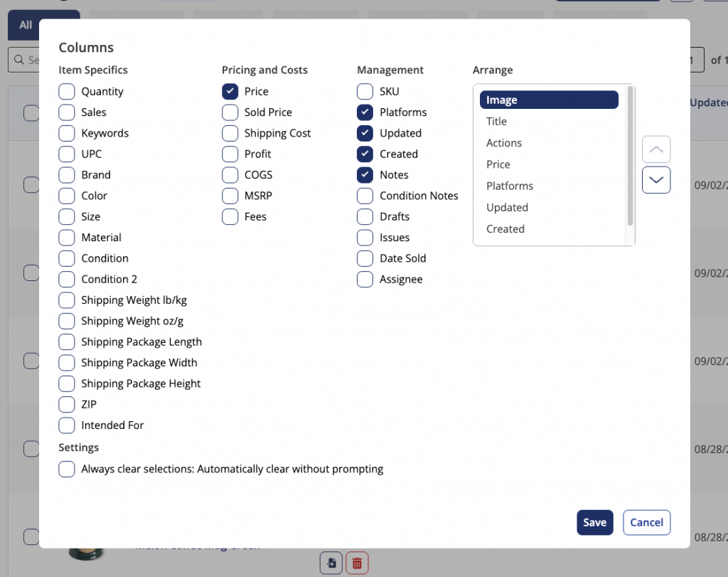The width and height of the screenshot is (728, 577).
Task: Enable the MSRP column
Action: pyautogui.click(x=230, y=196)
